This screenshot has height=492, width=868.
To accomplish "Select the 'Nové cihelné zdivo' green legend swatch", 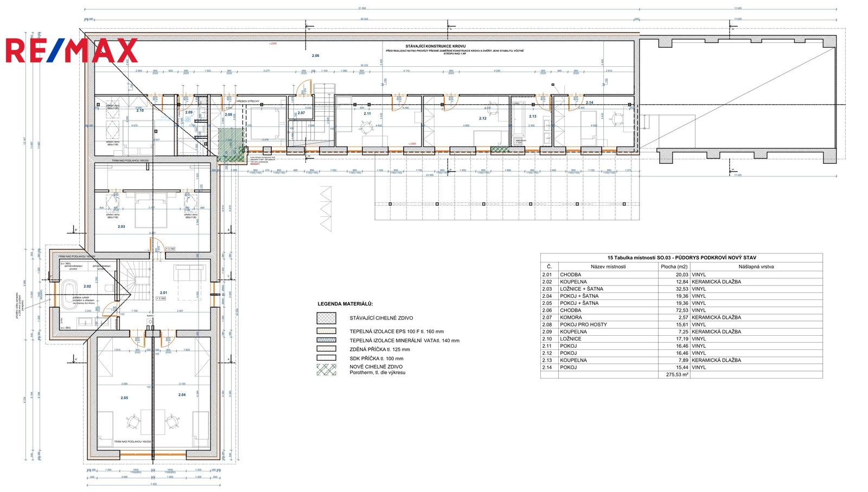I will tap(326, 369).
